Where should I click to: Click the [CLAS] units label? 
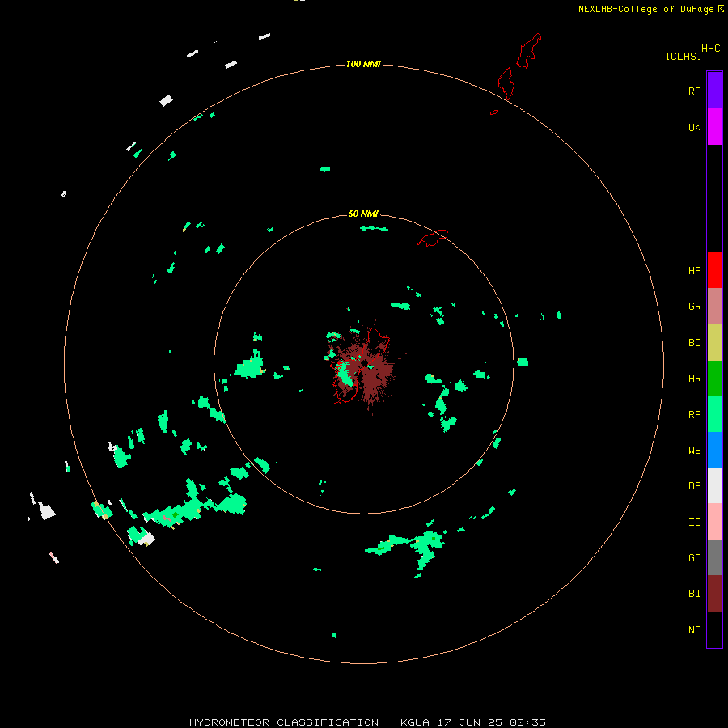[684, 56]
